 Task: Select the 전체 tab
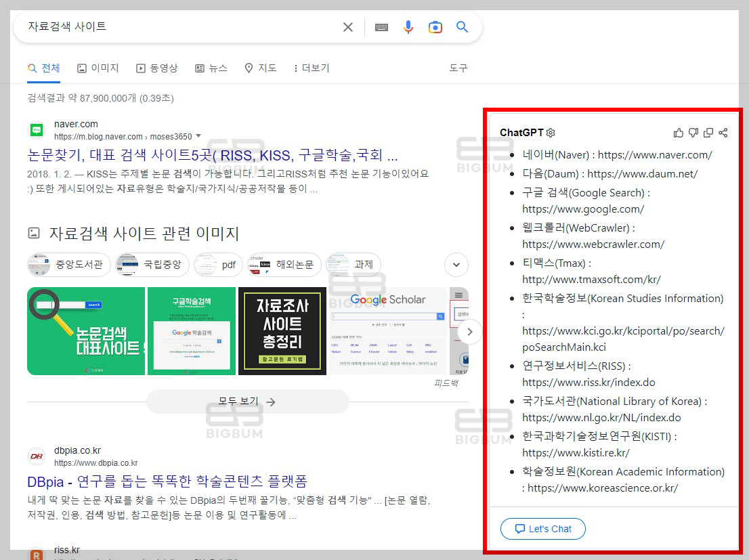coord(44,68)
